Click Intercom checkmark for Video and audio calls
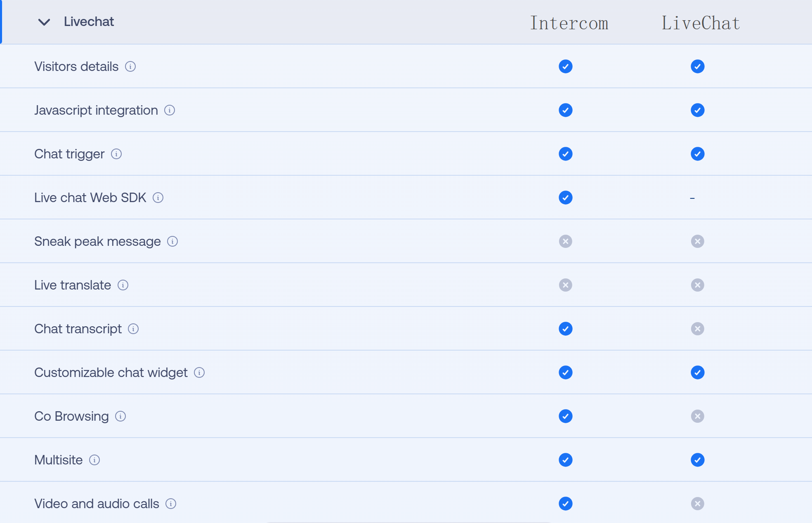The width and height of the screenshot is (812, 523). point(566,504)
